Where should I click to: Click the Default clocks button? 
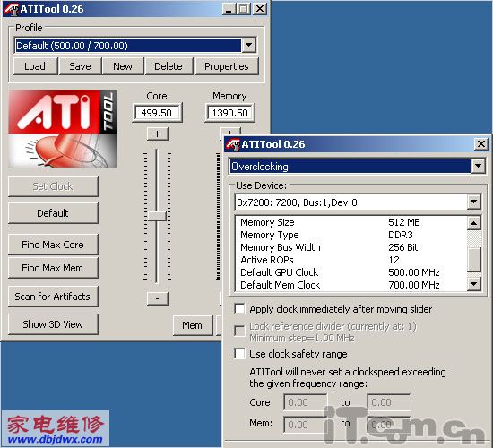pos(53,213)
